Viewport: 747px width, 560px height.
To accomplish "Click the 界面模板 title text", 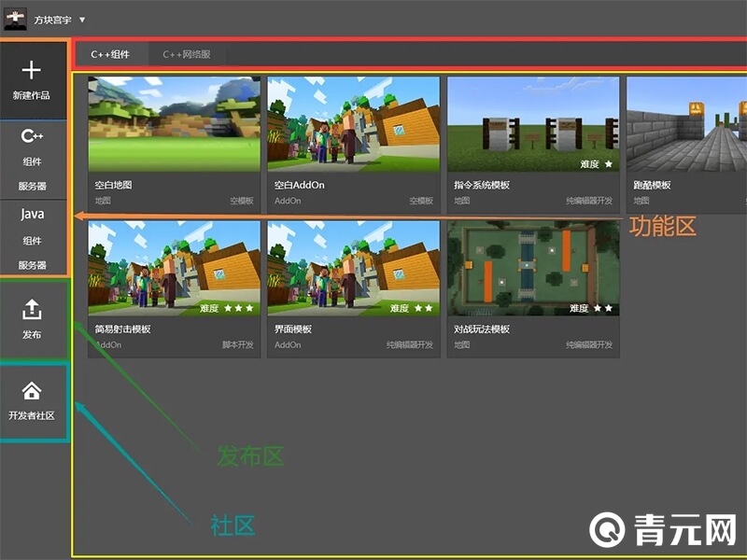I will pyautogui.click(x=293, y=329).
